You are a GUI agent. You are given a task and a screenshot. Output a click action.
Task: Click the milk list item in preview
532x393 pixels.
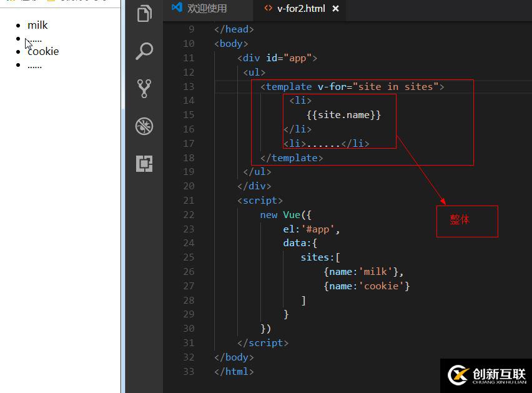pyautogui.click(x=37, y=26)
